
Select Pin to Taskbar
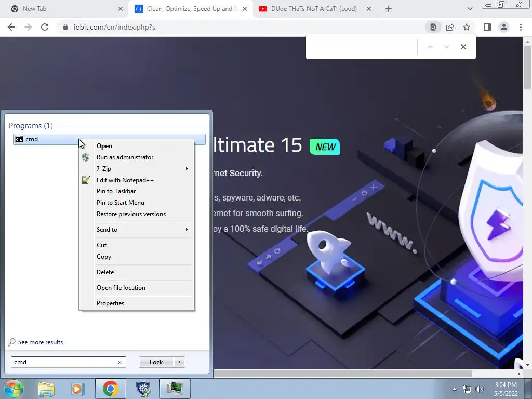[116, 191]
